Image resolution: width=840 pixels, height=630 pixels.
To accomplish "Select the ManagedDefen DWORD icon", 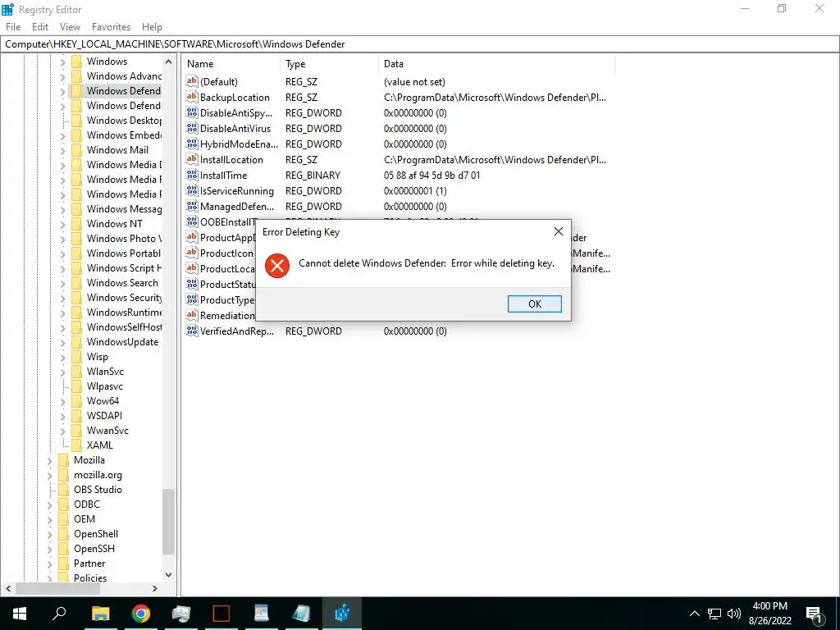I will tap(192, 206).
